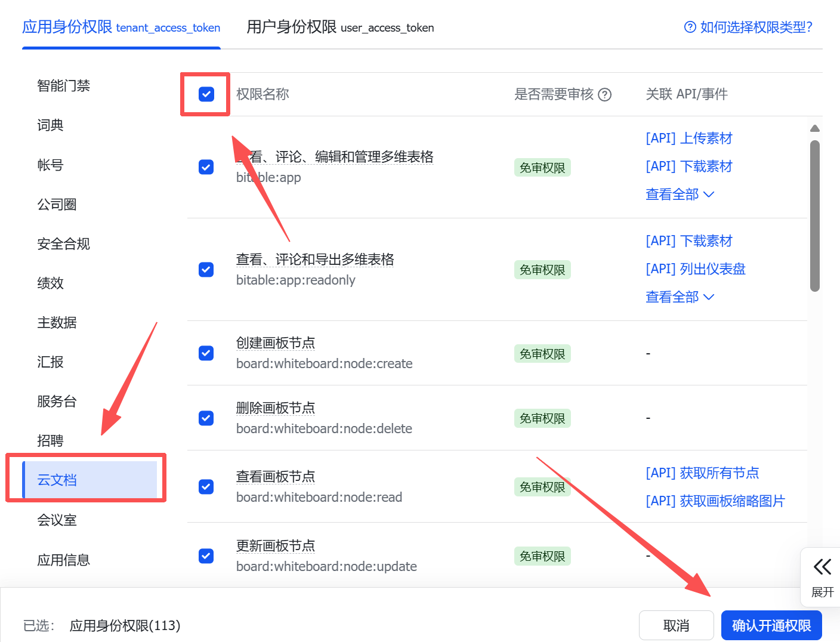
Task: Click the text 查看、评论和导出多维表格
Action: pos(315,260)
